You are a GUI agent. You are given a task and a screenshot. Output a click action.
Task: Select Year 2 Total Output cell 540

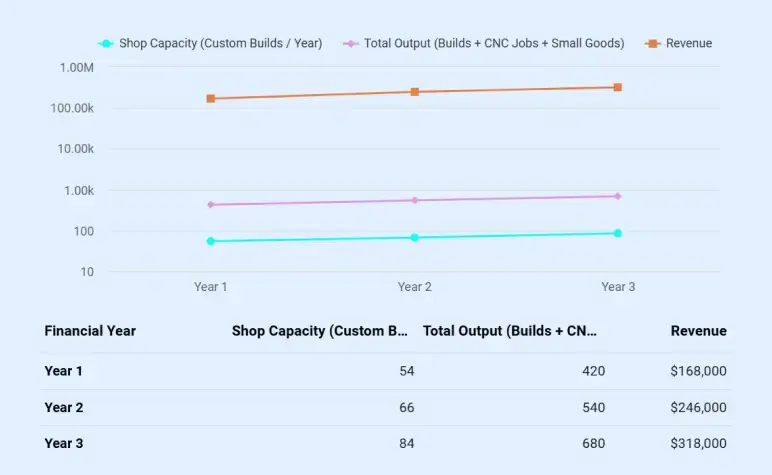(594, 407)
